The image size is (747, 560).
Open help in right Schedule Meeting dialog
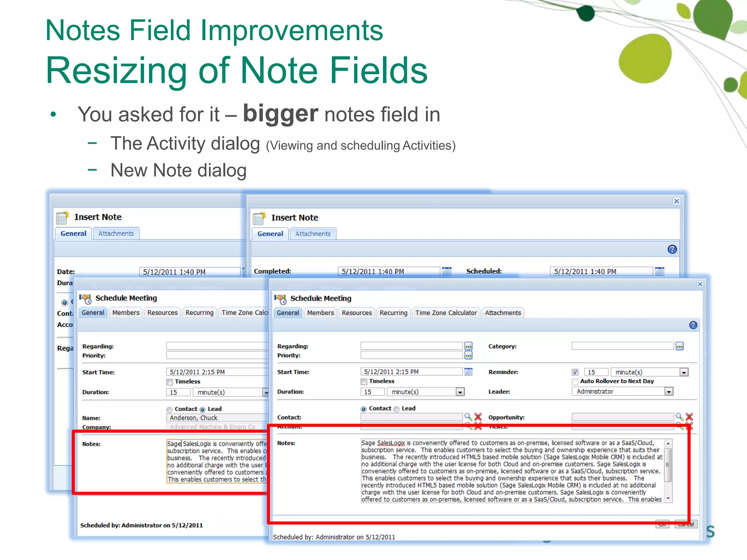pyautogui.click(x=693, y=325)
